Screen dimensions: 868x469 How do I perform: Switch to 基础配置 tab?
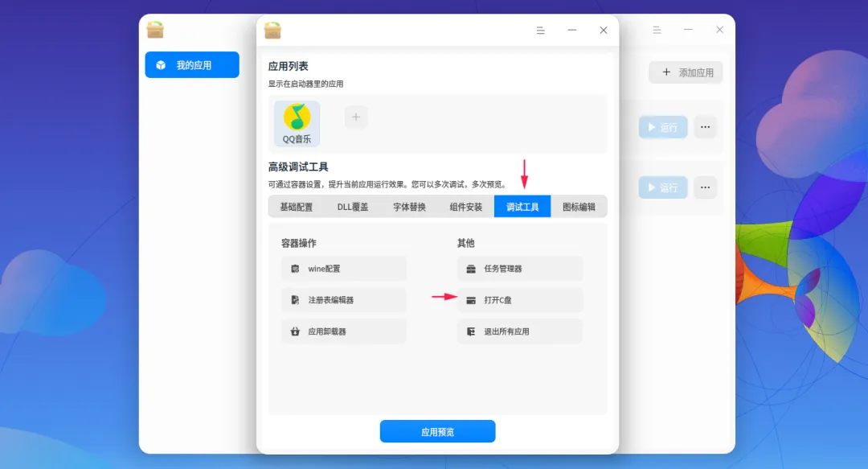tap(296, 207)
